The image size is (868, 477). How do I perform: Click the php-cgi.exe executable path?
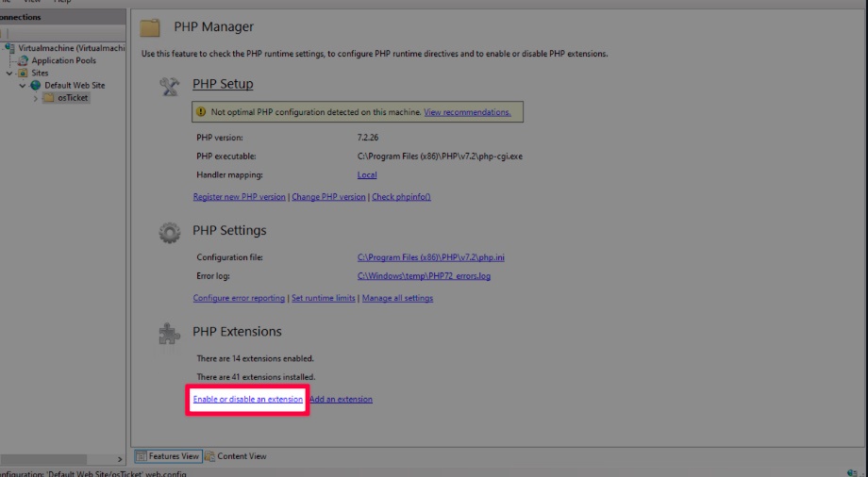(440, 156)
